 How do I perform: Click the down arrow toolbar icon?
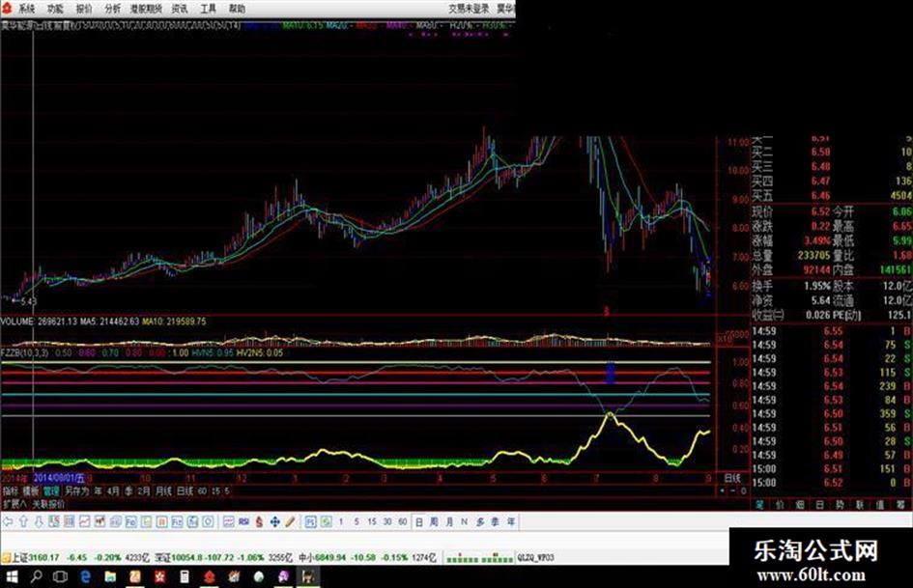[39, 521]
